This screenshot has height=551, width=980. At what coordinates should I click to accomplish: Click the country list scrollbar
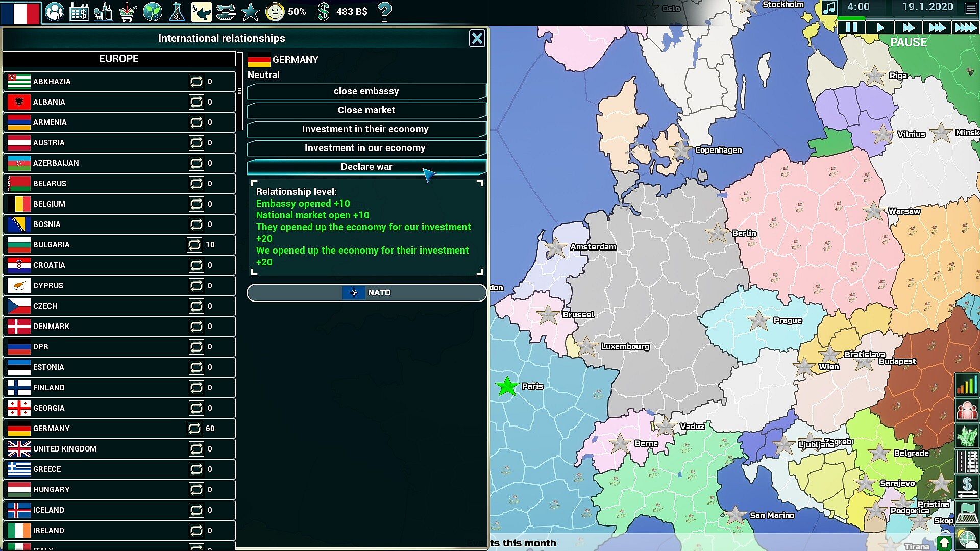point(240,91)
